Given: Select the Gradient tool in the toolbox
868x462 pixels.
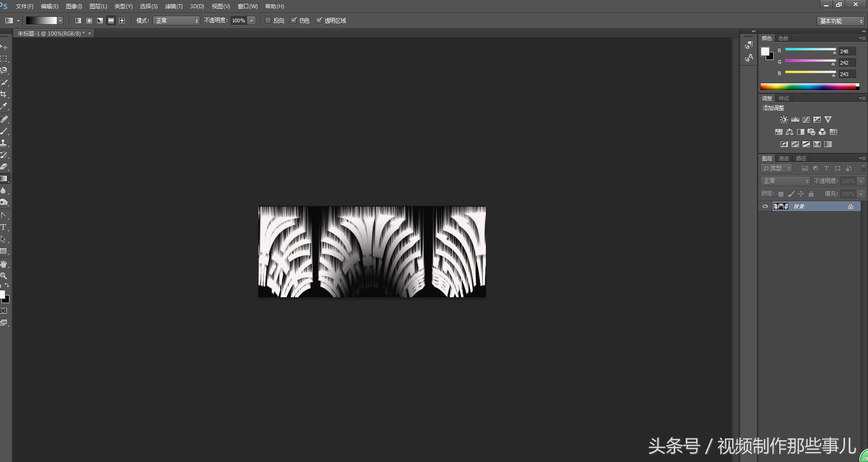Looking at the screenshot, I should pyautogui.click(x=4, y=179).
